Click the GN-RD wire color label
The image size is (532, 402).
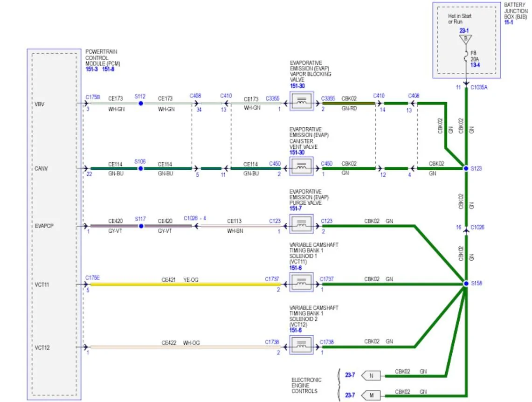[349, 109]
